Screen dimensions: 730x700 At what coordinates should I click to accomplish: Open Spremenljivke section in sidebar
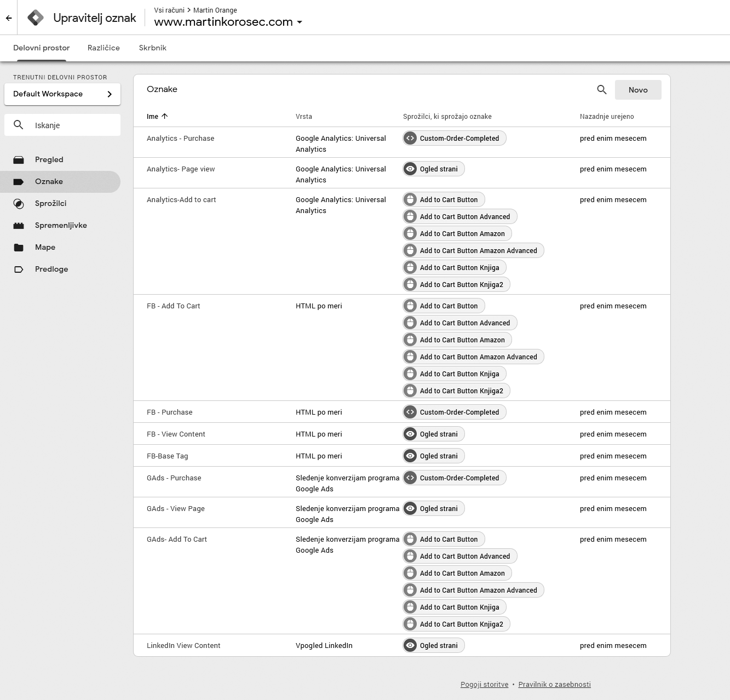(x=60, y=225)
